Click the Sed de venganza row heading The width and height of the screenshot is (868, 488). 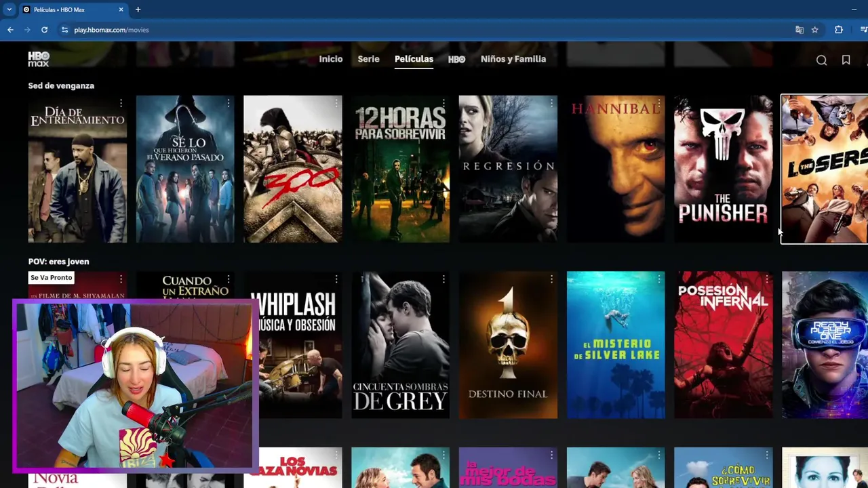[61, 85]
